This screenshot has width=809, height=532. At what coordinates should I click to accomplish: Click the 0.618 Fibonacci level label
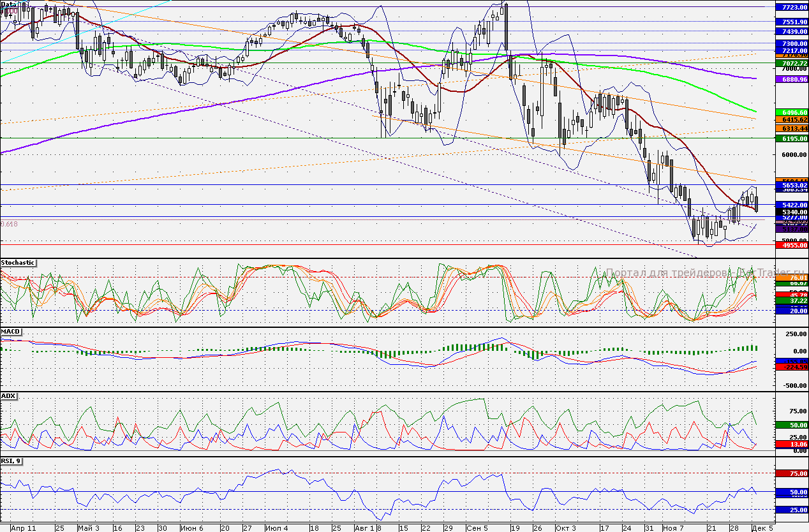tap(8, 224)
